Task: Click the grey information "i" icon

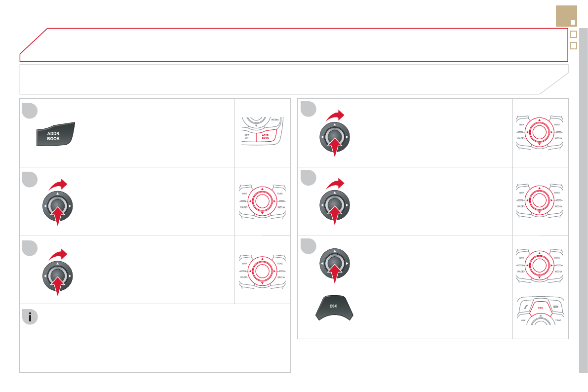Action: click(x=30, y=317)
